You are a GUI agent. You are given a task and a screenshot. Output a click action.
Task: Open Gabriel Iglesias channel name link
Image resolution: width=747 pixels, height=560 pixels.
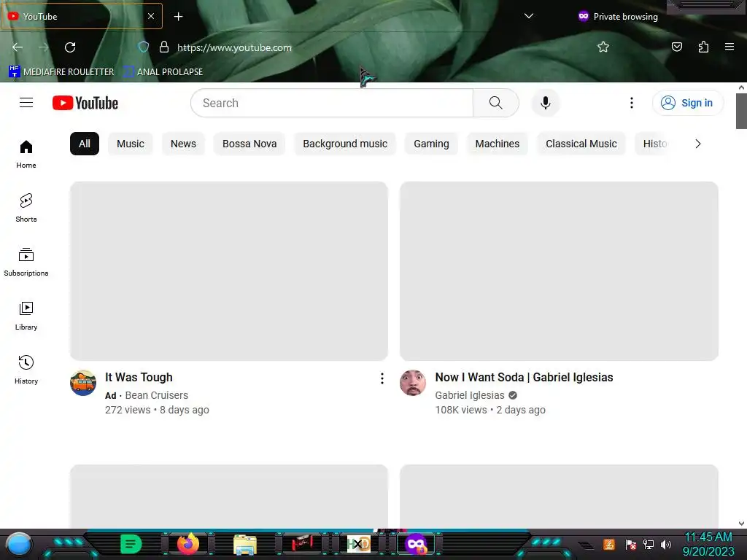[x=470, y=395]
